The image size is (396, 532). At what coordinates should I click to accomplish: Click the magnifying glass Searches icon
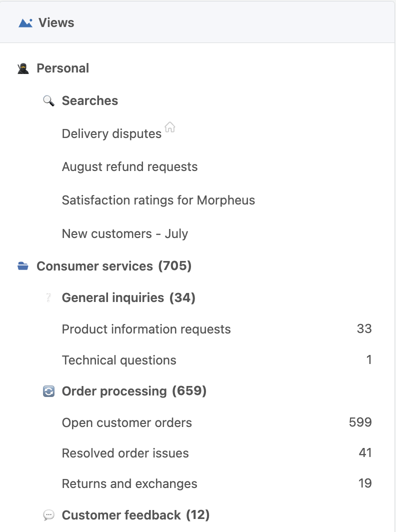48,101
